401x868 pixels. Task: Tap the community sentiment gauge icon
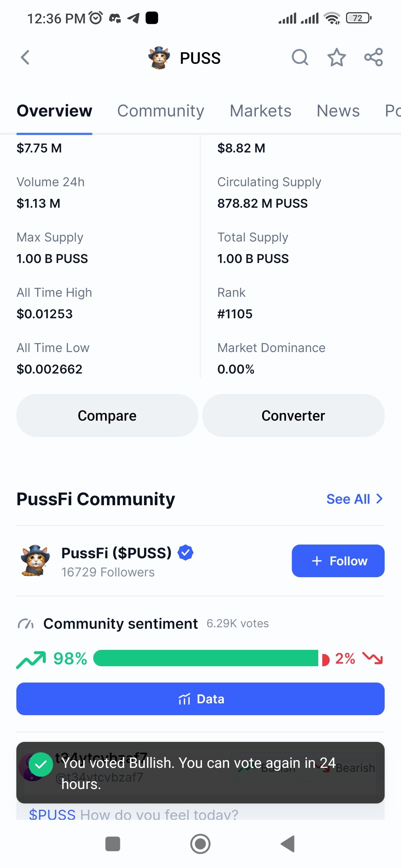point(26,624)
